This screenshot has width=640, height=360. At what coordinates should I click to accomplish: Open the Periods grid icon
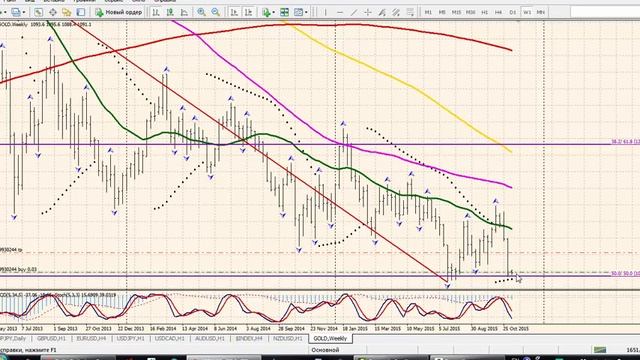284,12
